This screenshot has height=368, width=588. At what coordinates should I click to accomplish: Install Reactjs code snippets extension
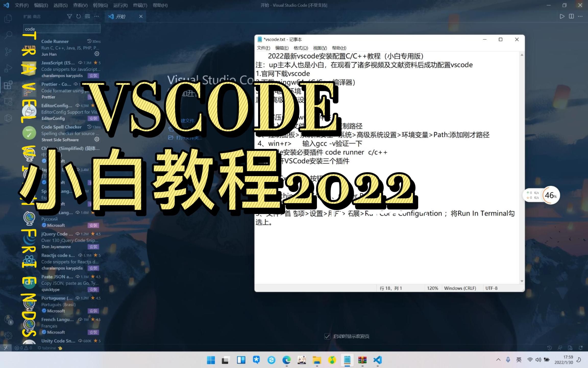[x=93, y=268]
